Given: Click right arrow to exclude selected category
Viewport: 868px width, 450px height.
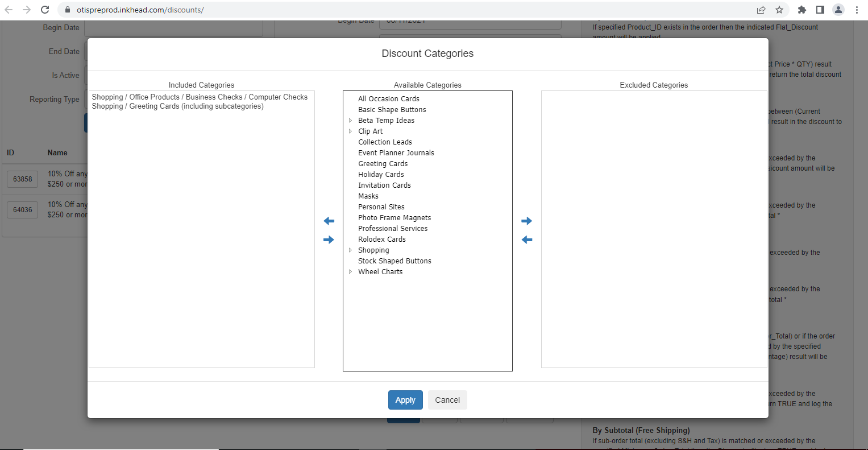Looking at the screenshot, I should coord(526,221).
